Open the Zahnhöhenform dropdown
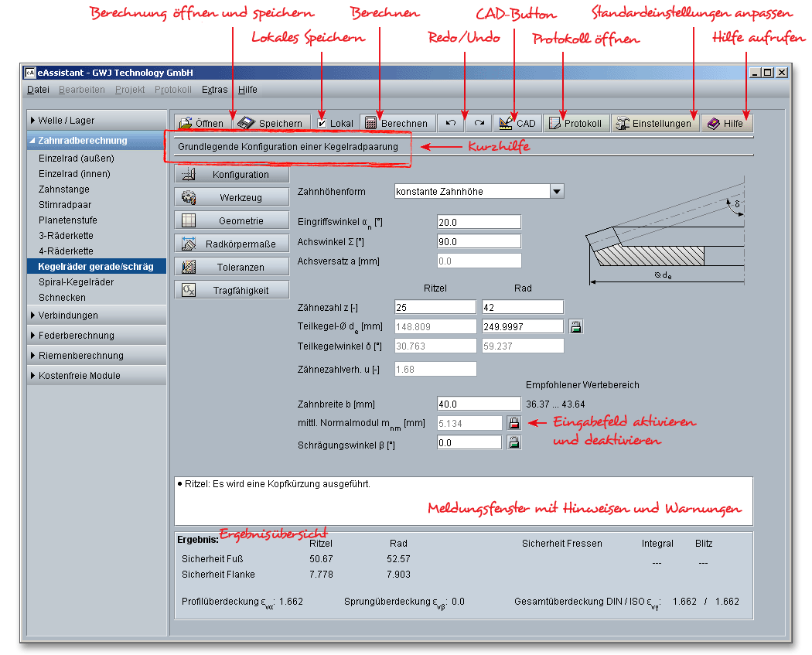This screenshot has width=812, height=655. [x=557, y=191]
